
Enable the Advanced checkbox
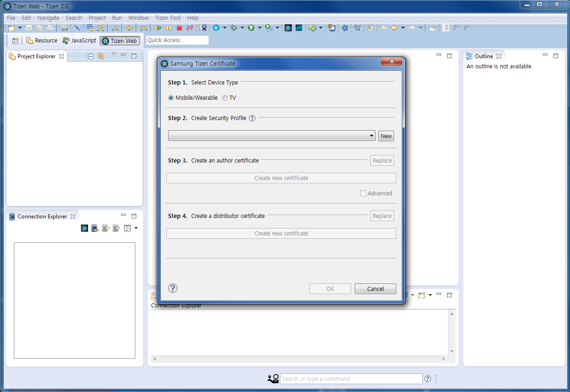tap(363, 193)
